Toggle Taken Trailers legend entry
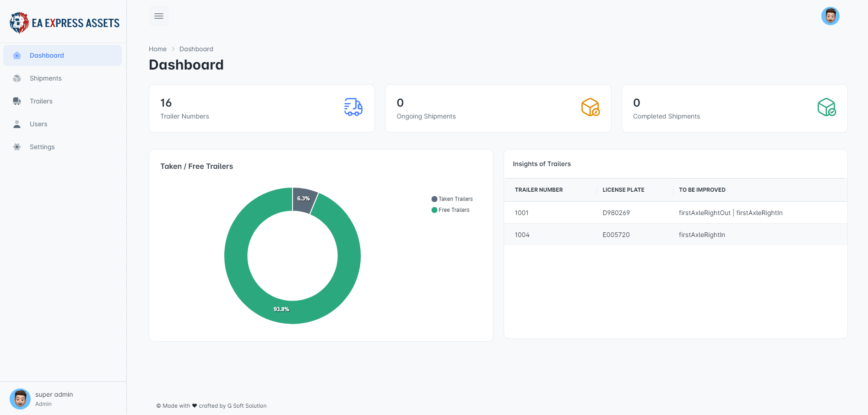Viewport: 868px width, 415px height. (452, 199)
